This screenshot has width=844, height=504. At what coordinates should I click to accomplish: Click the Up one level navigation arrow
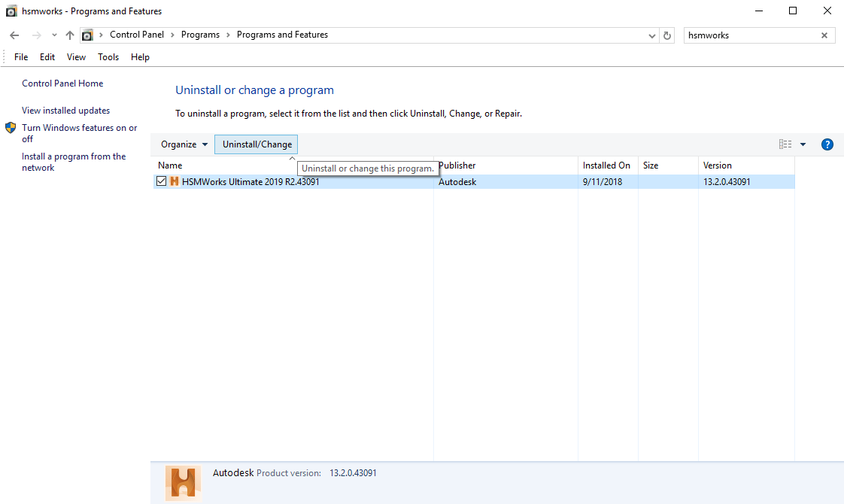(x=69, y=35)
